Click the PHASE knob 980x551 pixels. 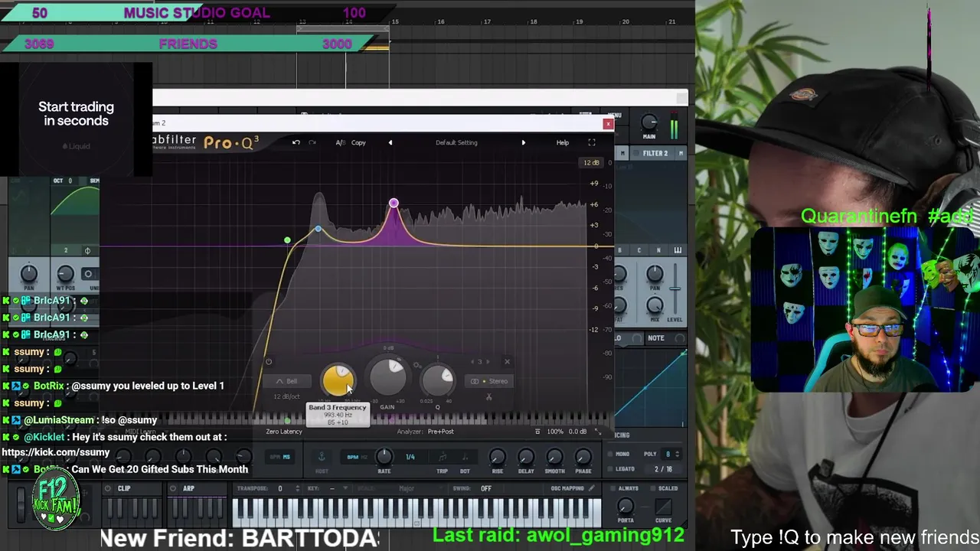coord(583,457)
